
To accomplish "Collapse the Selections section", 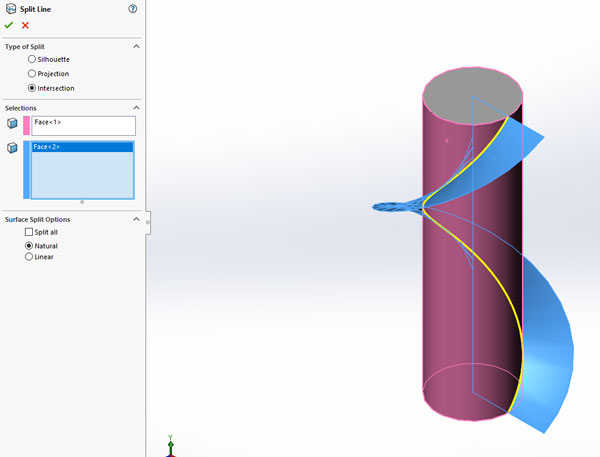I will pyautogui.click(x=136, y=108).
